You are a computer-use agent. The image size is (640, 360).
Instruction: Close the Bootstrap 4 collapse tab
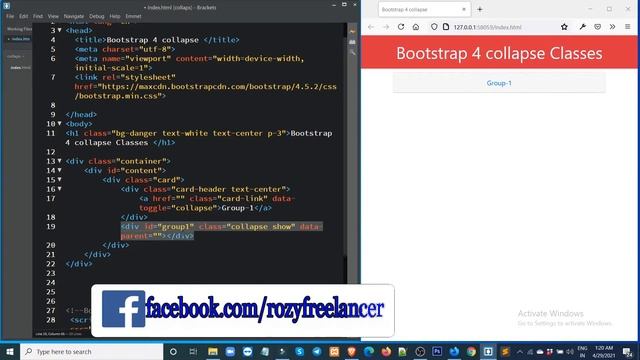point(464,9)
